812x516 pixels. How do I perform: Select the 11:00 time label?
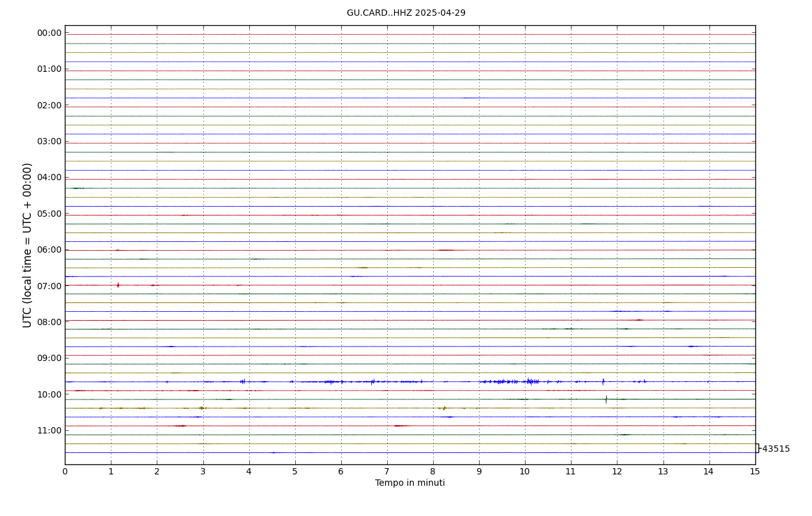(50, 430)
